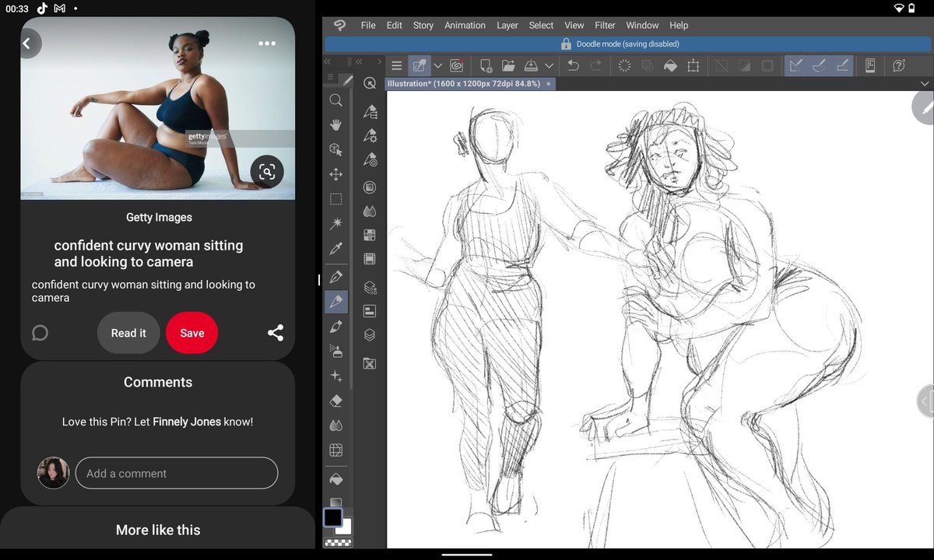
Task: Toggle Snap to Grid
Action: pos(842,66)
